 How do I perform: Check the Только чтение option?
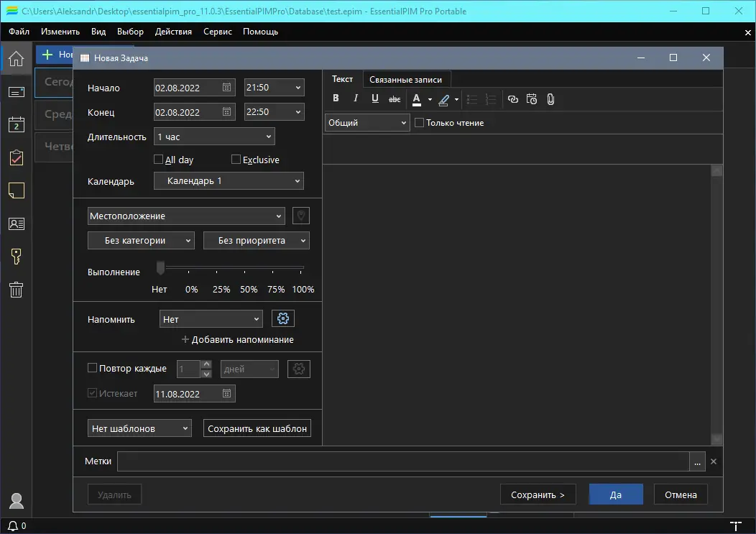click(x=419, y=122)
